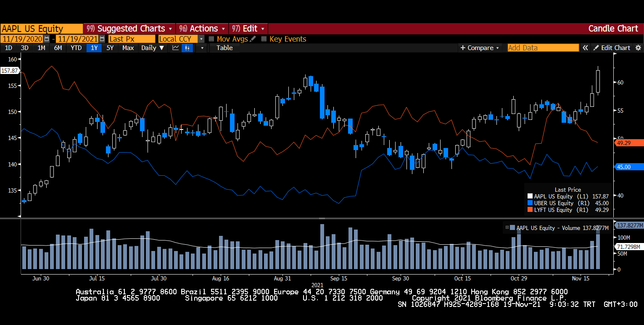Open the start date calendar picker
The width and height of the screenshot is (644, 325).
(x=47, y=39)
